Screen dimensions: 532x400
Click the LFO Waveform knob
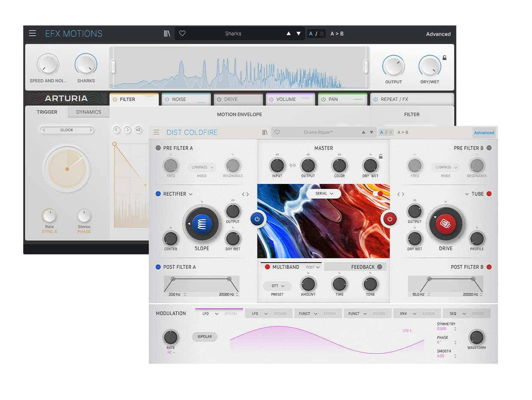(477, 337)
